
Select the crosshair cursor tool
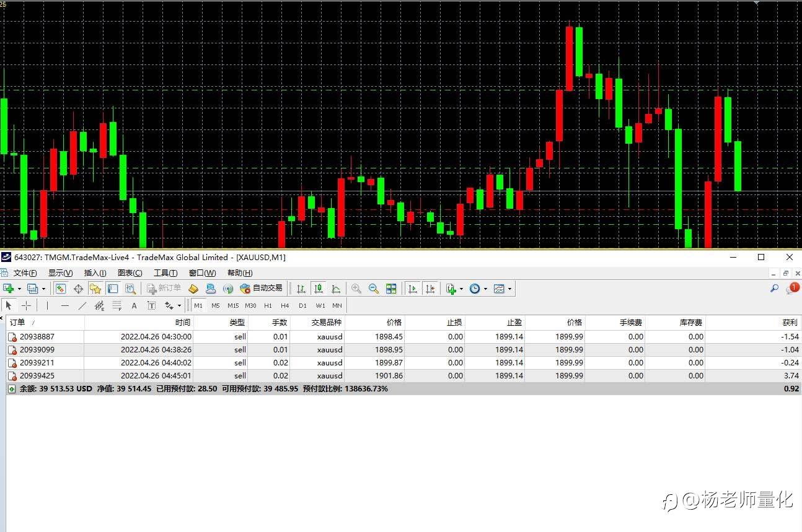26,305
